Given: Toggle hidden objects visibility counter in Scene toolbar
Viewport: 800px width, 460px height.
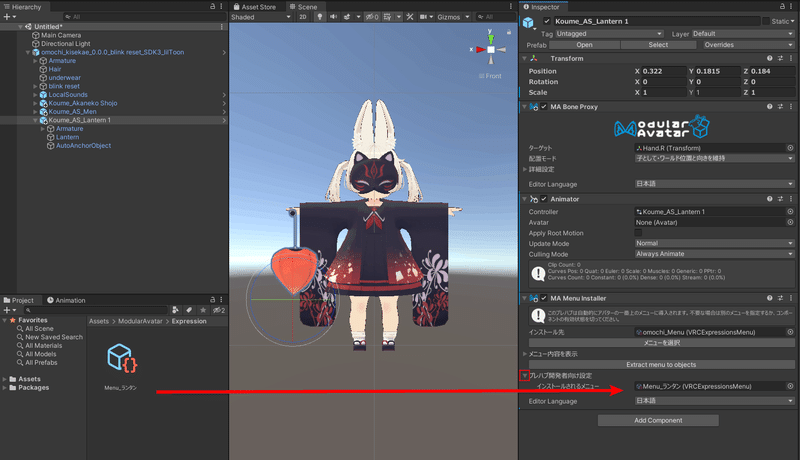Looking at the screenshot, I should tap(372, 17).
